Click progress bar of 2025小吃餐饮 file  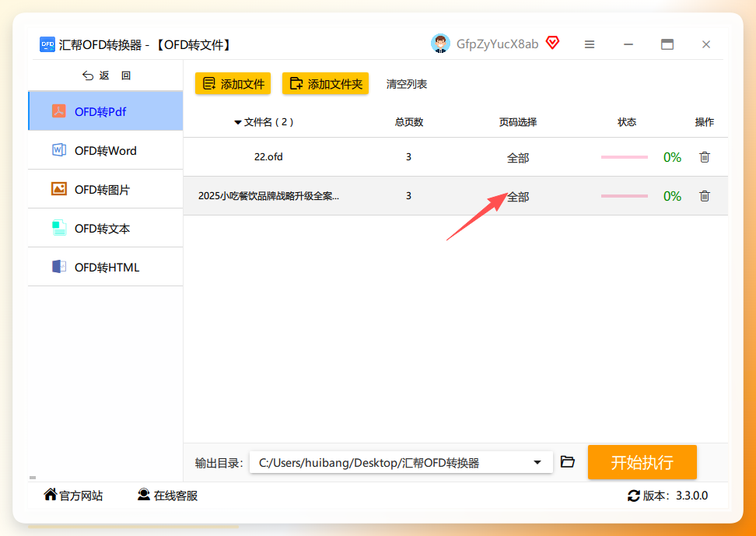[x=625, y=196]
